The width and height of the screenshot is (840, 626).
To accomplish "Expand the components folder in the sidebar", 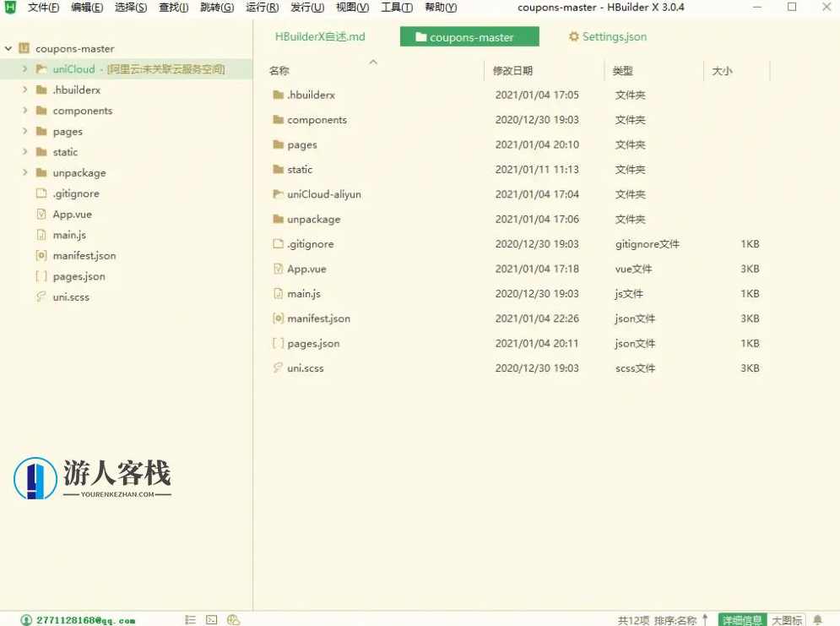I will click(23, 111).
